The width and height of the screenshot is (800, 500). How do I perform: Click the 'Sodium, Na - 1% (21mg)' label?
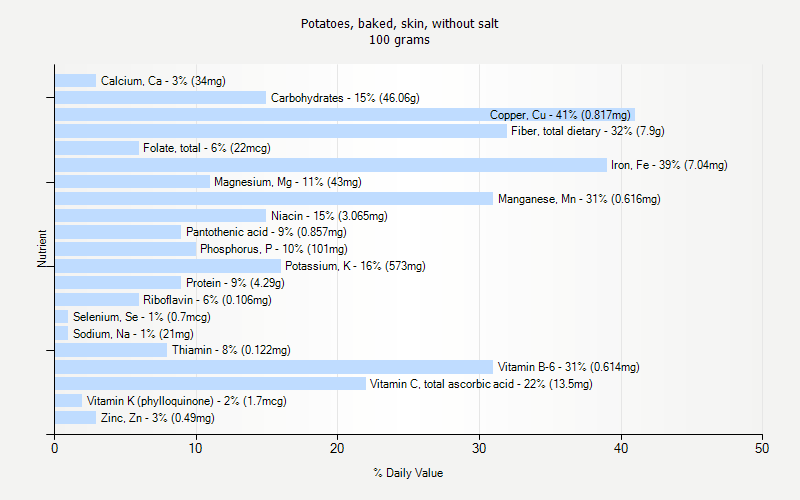[133, 334]
